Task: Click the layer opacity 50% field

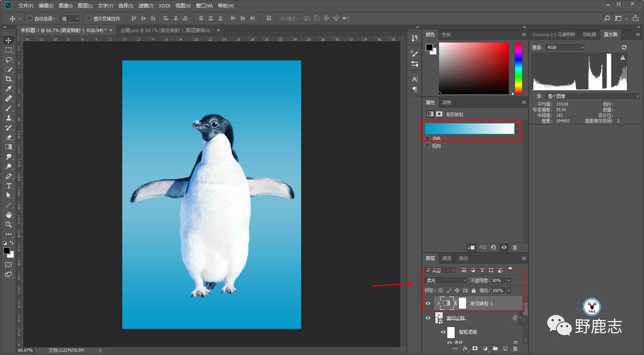Action: [x=498, y=280]
